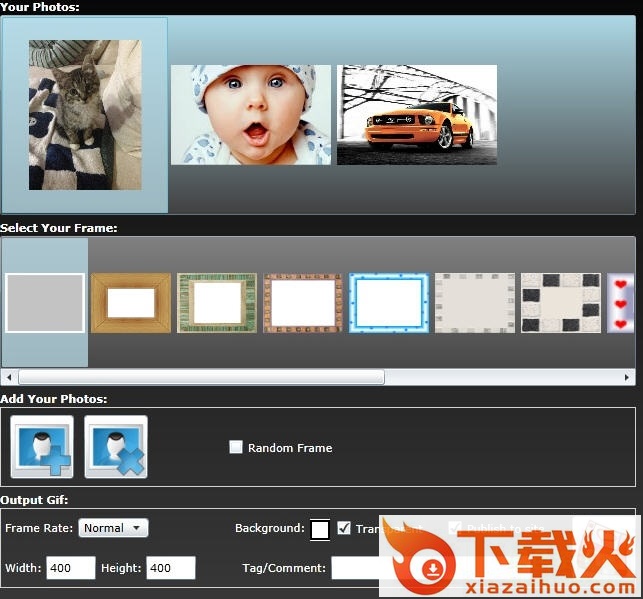The width and height of the screenshot is (643, 599).
Task: Choose the beige frame with gray squares
Action: click(475, 303)
